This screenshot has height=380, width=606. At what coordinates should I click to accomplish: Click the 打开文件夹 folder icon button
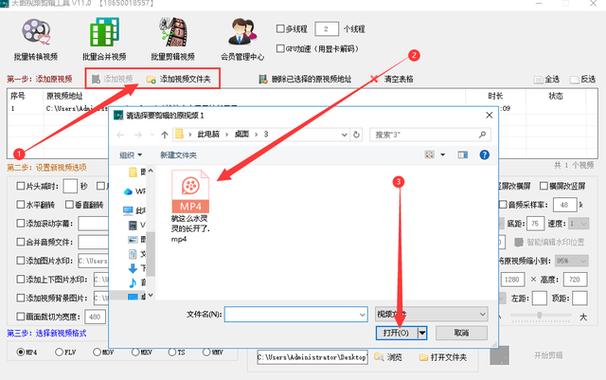[424, 357]
